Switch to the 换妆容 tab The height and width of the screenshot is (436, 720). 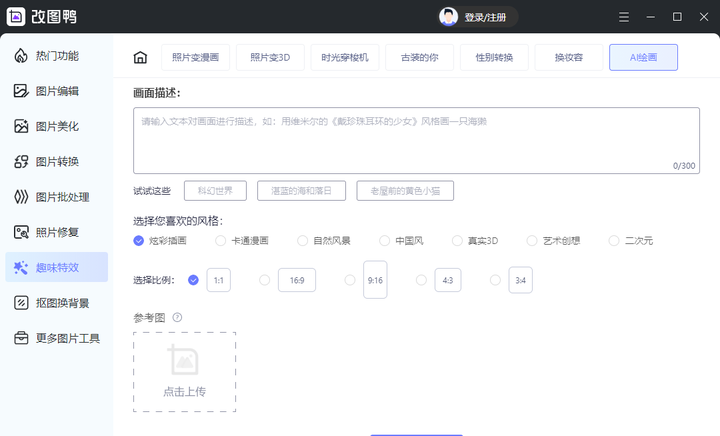569,57
